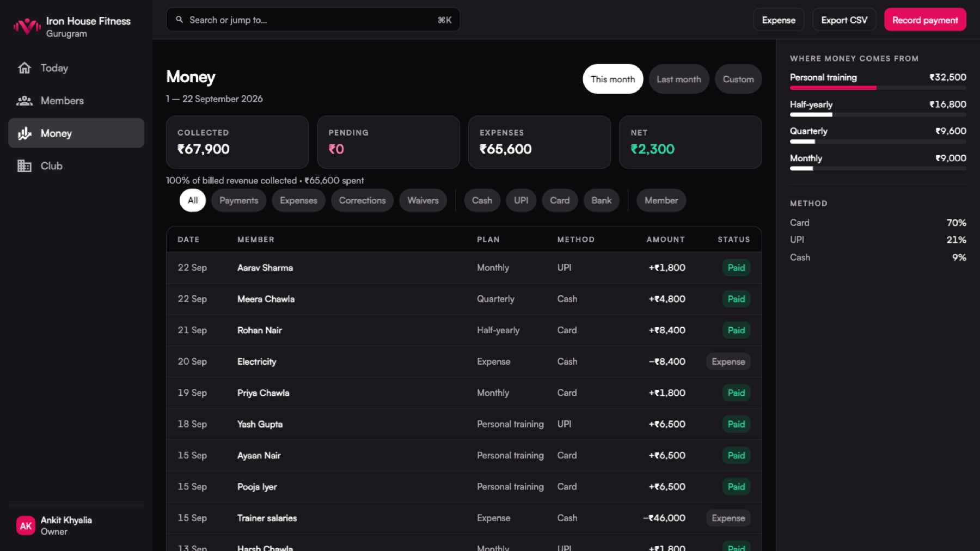The image size is (980, 551).
Task: Click the Electricity expense entry
Action: tap(464, 362)
